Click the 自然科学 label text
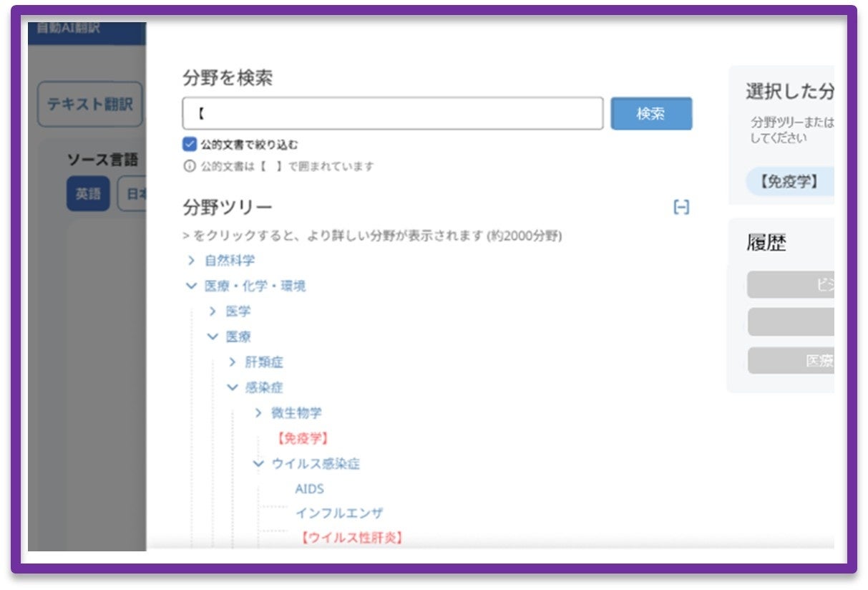The height and width of the screenshot is (590, 868). coord(230,260)
